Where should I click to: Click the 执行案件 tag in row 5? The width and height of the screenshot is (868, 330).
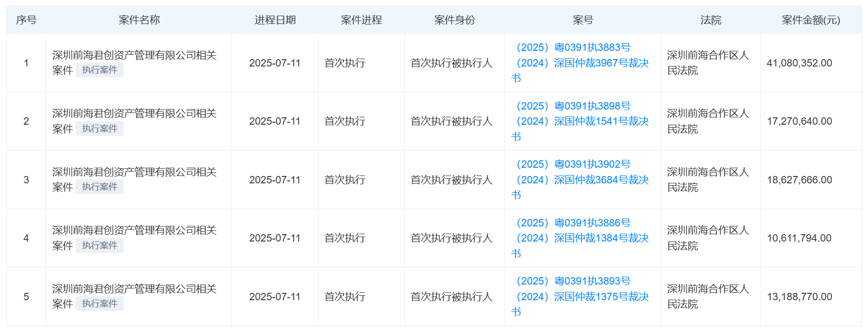point(100,304)
